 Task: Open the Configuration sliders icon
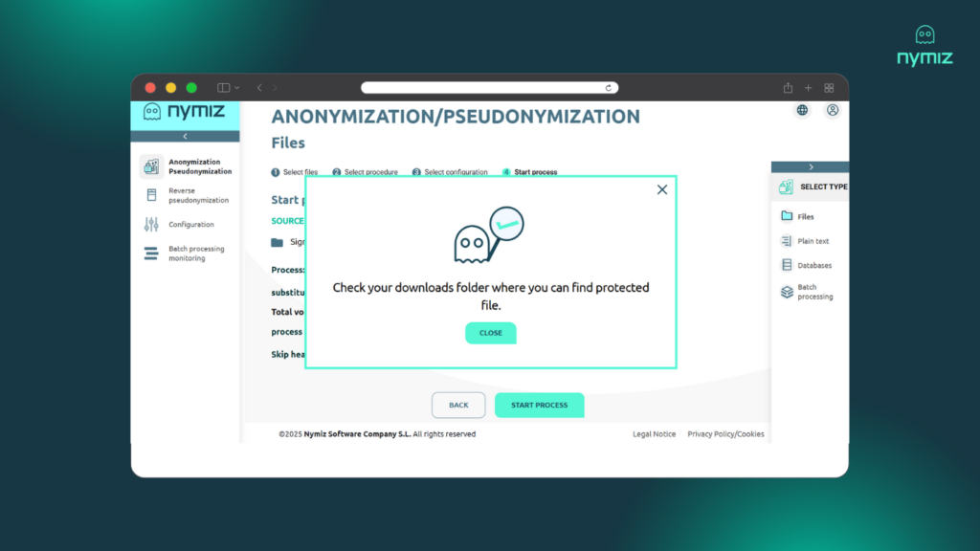pos(151,225)
